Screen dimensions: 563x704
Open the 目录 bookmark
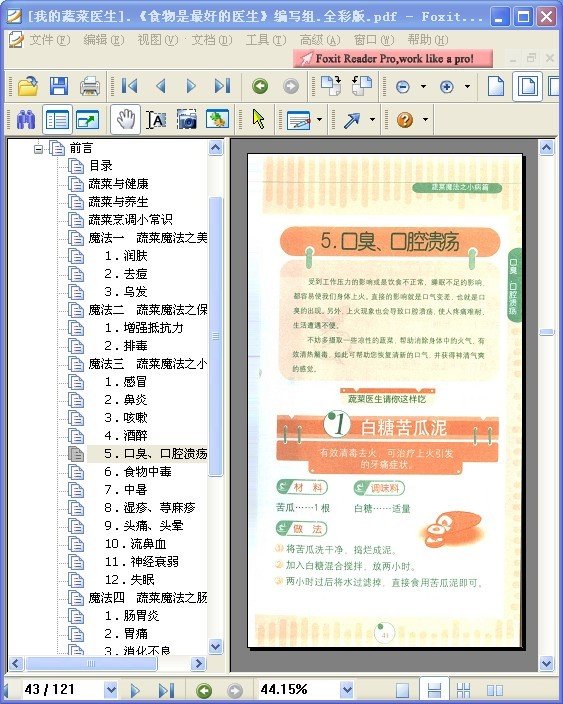pos(101,166)
